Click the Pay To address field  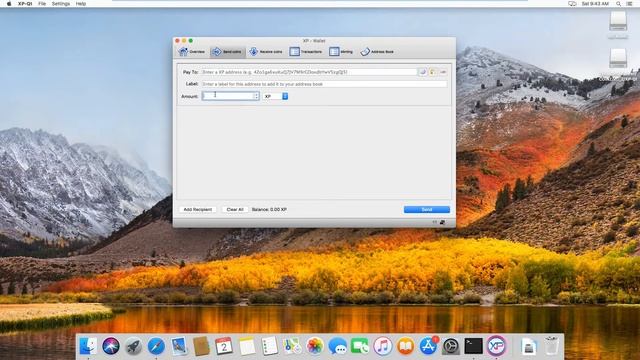(x=309, y=72)
